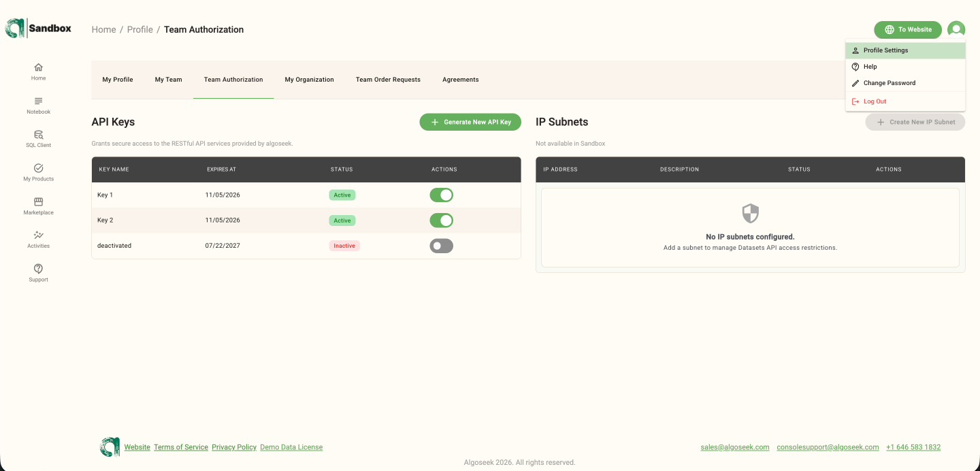Click Log Out in the user menu
980x471 pixels.
tap(905, 101)
